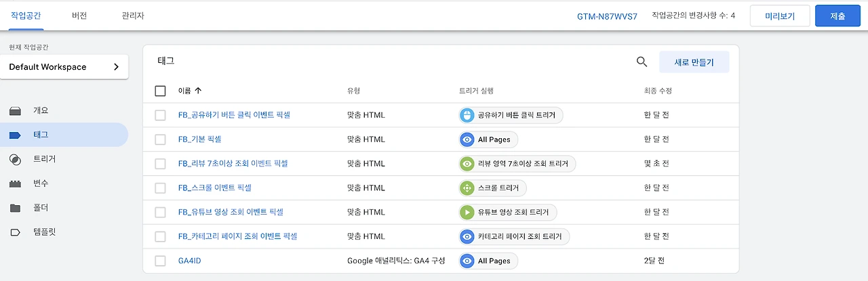The image size is (868, 281).
Task: Switch to the 관리자 tab
Action: pos(133,15)
